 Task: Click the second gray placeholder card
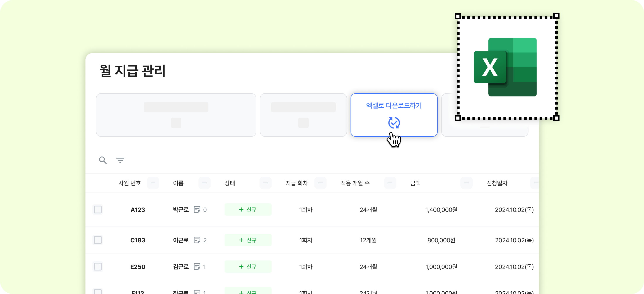pyautogui.click(x=303, y=115)
